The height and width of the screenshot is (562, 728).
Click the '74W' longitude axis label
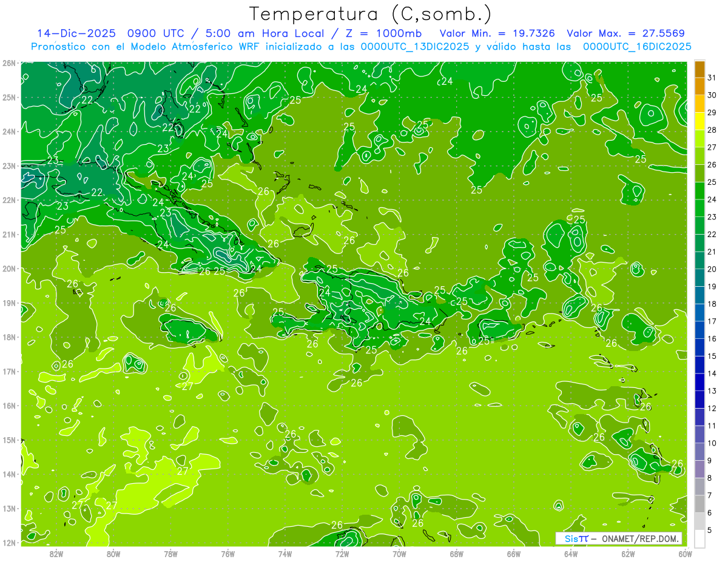click(x=285, y=554)
